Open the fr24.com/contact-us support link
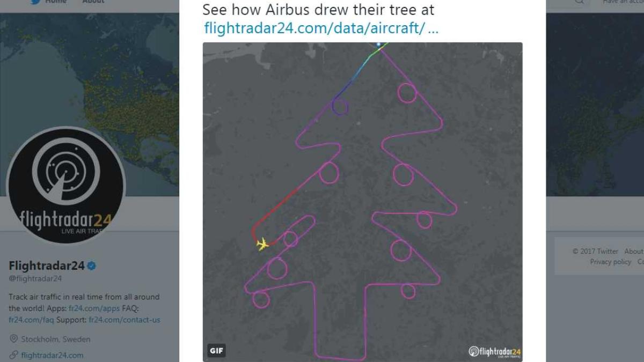Viewport: 644px width, 362px height. 123,320
